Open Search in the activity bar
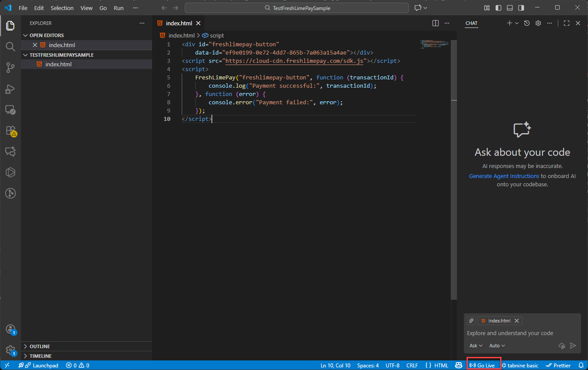 pos(10,46)
